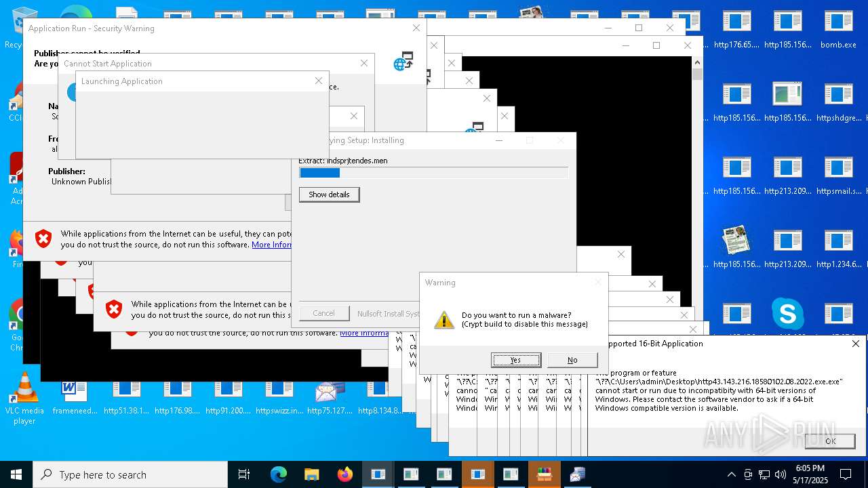
Task: Select the http1.234.6 desktop file
Action: [x=838, y=249]
